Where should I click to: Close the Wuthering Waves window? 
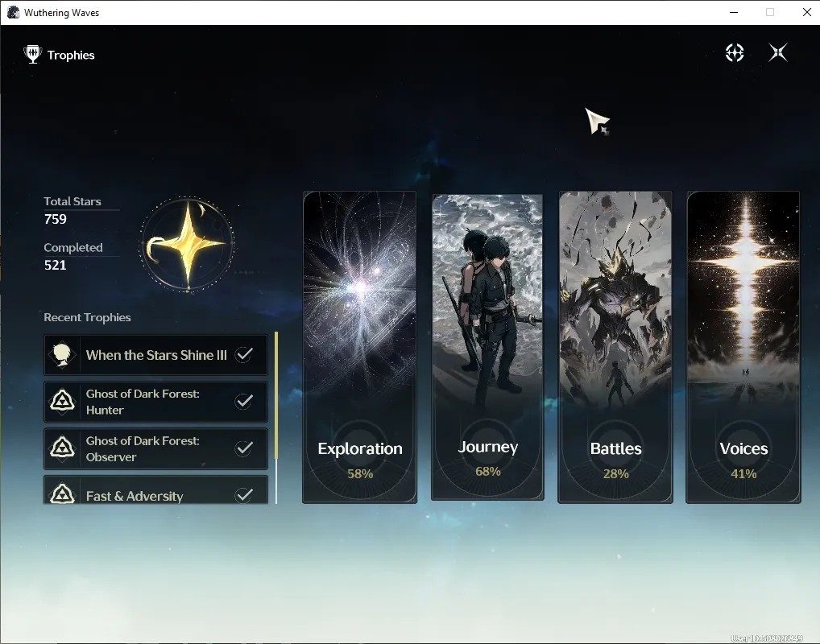click(x=807, y=12)
